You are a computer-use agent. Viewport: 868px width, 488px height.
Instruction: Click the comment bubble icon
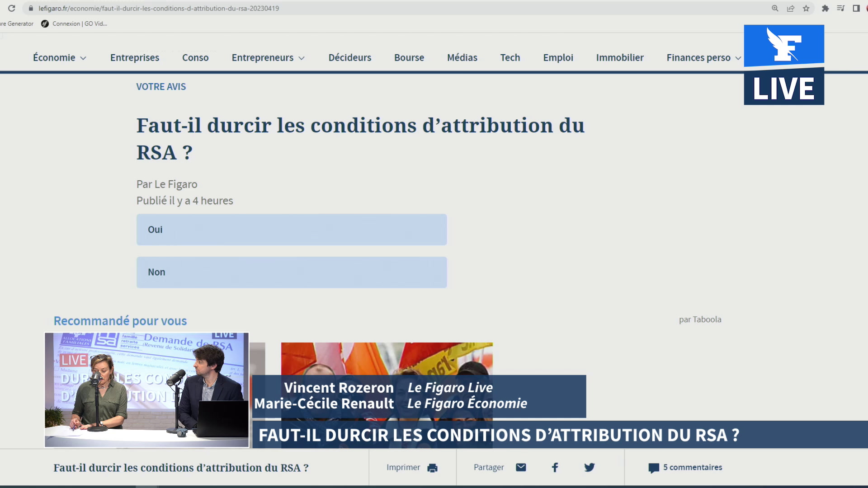point(654,468)
